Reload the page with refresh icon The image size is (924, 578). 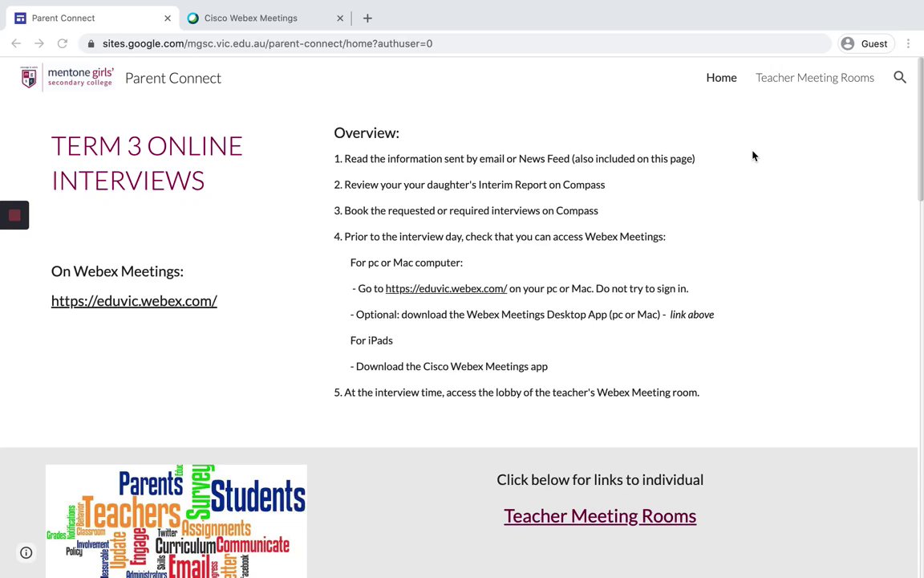coord(63,43)
